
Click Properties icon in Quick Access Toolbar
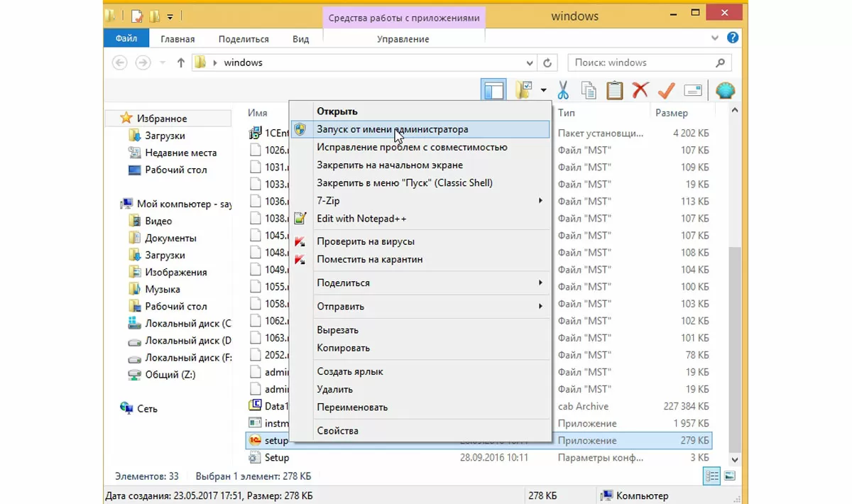[137, 15]
